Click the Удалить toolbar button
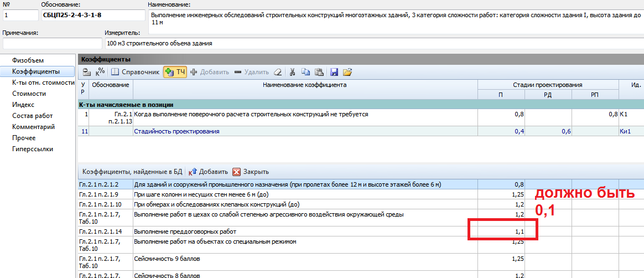This screenshot has width=644, height=278. click(252, 72)
